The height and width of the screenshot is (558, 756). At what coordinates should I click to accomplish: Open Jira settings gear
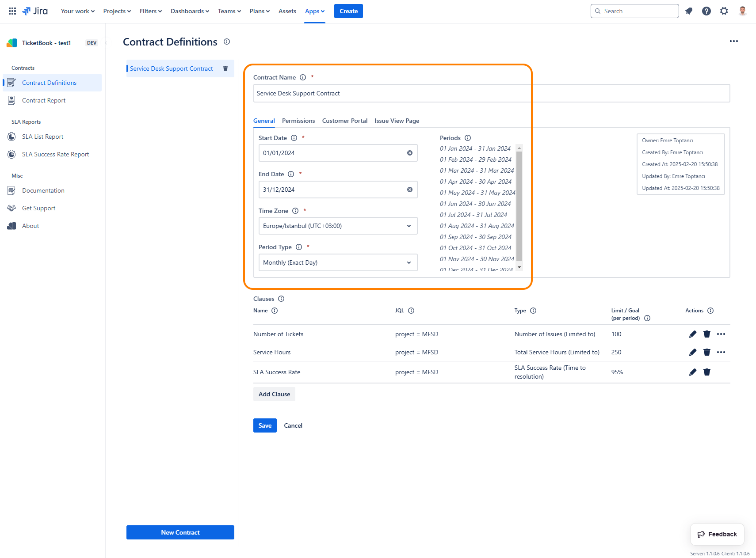tap(724, 11)
